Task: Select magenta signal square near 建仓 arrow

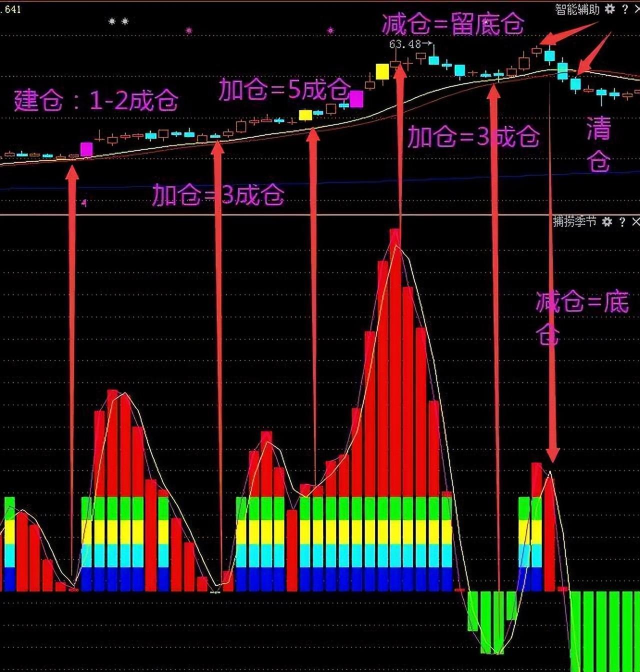Action: [x=86, y=149]
